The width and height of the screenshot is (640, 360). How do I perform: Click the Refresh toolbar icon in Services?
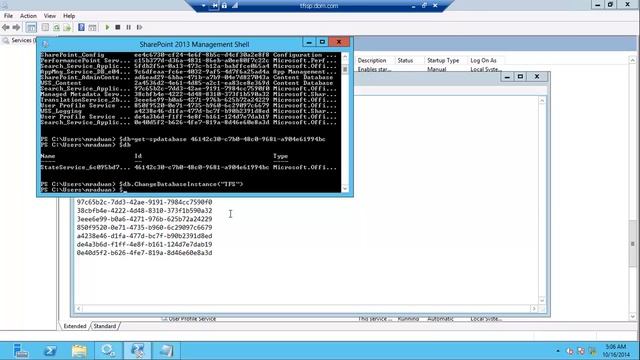[x=56, y=27]
